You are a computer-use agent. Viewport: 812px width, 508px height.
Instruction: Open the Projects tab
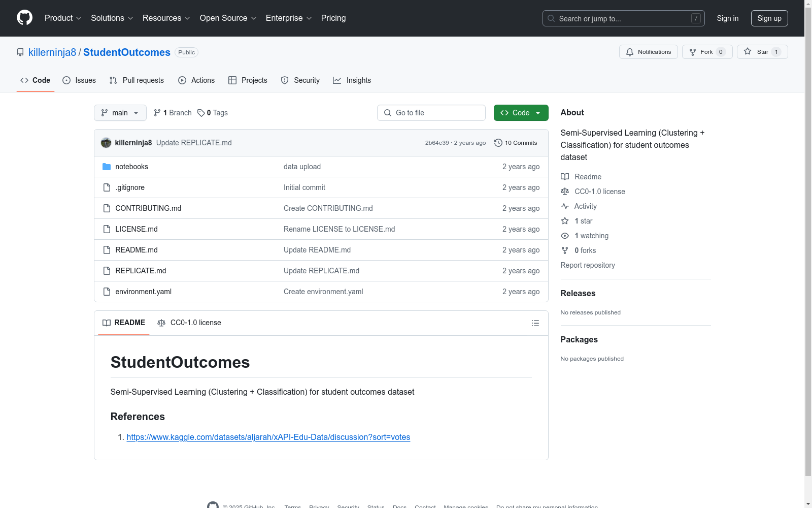click(248, 80)
